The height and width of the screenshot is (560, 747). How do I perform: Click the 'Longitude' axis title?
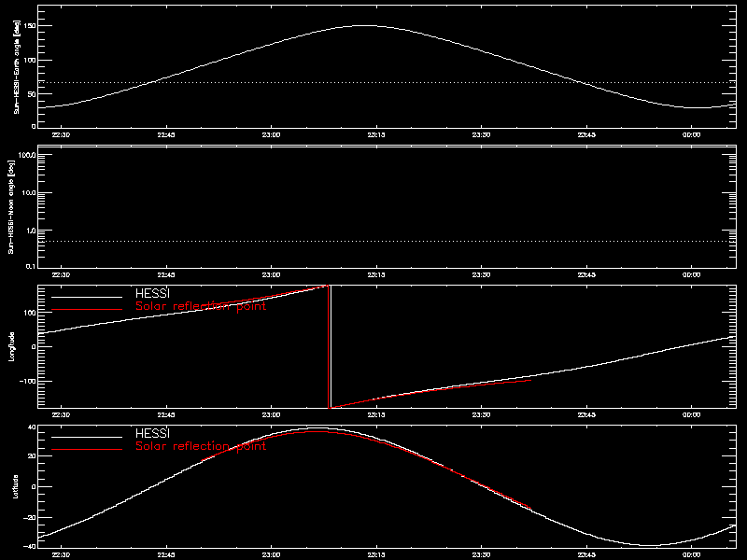tap(12, 346)
